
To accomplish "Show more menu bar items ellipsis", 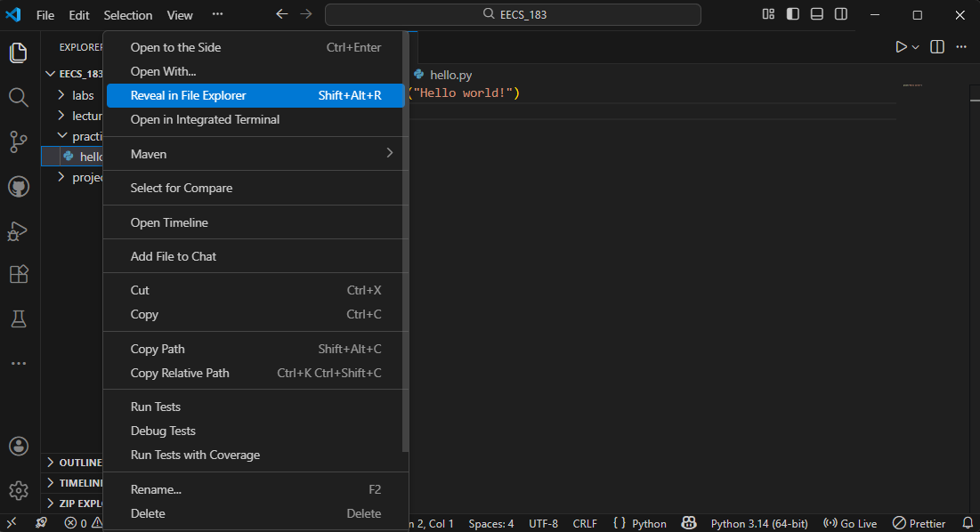I will [x=217, y=14].
